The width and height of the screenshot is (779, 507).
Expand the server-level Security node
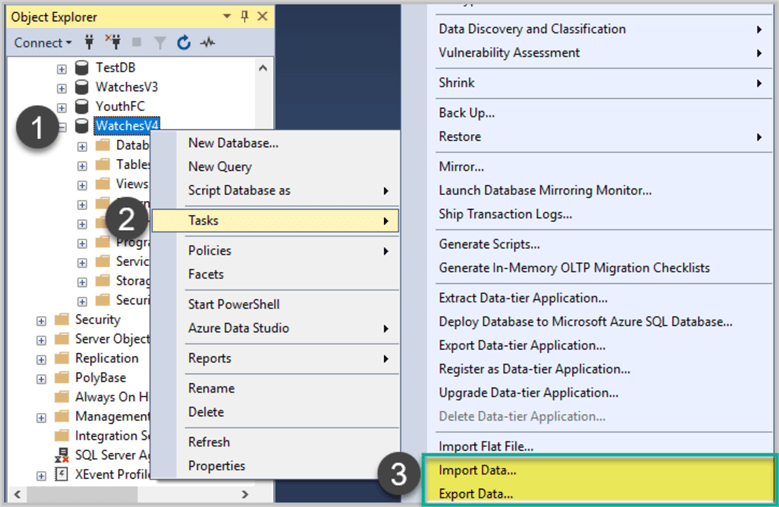(x=41, y=321)
